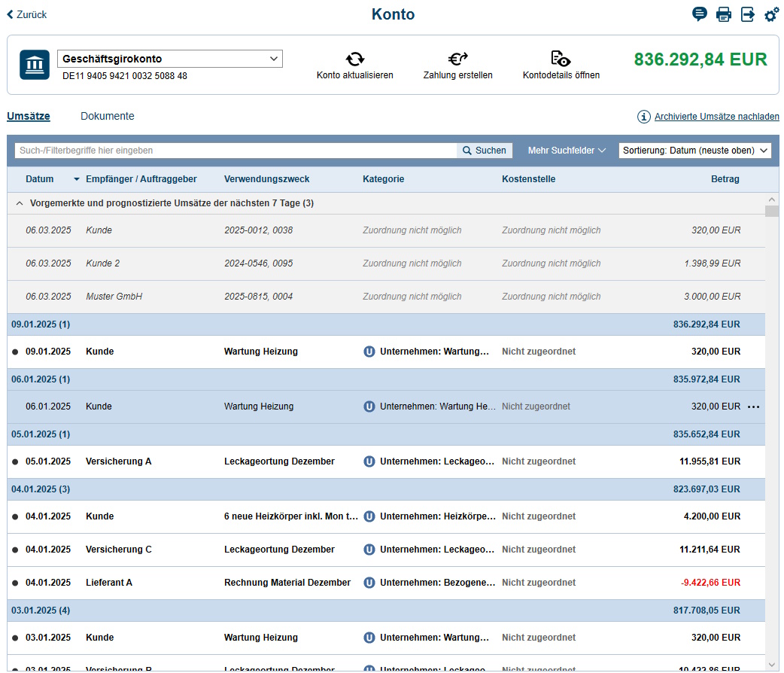Collapse the Vorgemerkte und prognostizierte Umsätze section

[20, 203]
